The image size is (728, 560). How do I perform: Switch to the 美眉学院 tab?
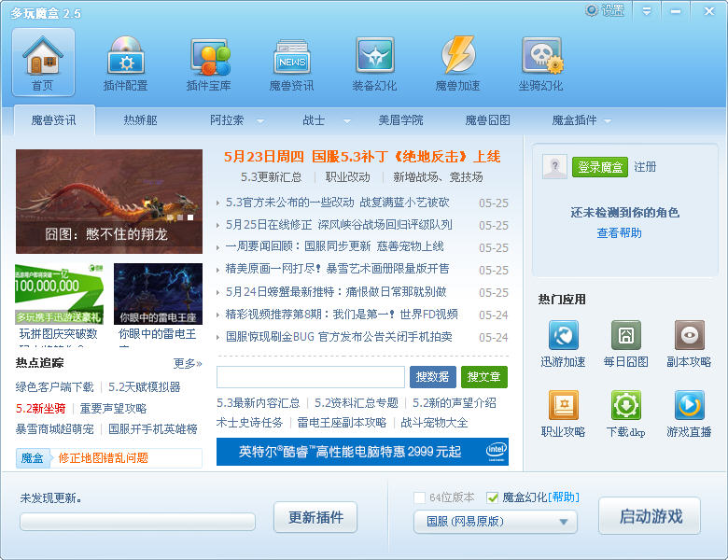(400, 120)
